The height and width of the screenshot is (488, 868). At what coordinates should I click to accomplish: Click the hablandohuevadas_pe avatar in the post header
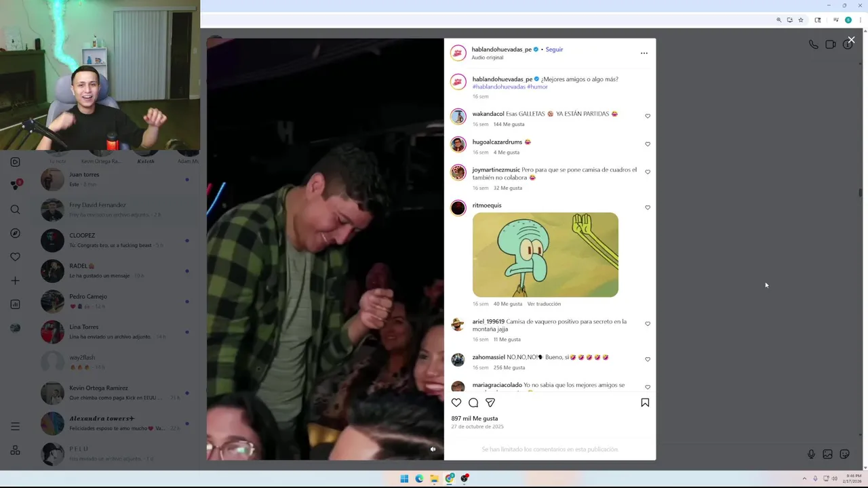(458, 53)
